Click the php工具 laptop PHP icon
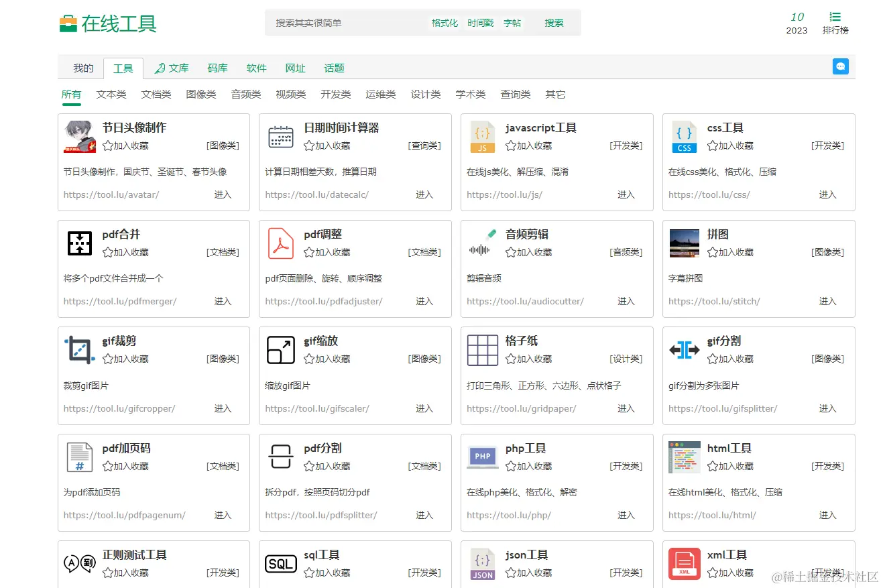Screen dimensions: 883x588 point(483,457)
